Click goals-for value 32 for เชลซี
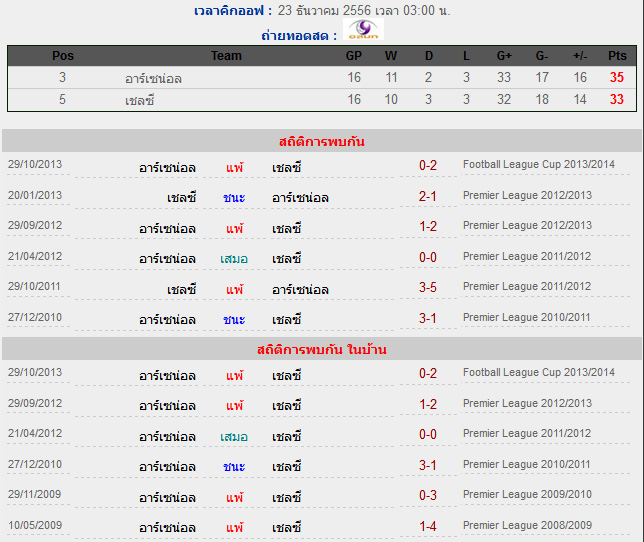 click(x=504, y=99)
